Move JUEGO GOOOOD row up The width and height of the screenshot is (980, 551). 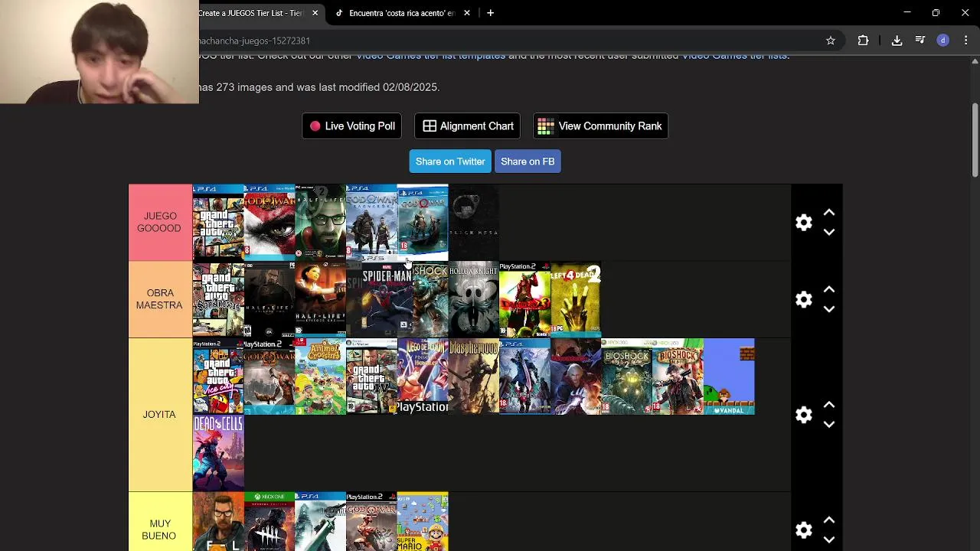(x=829, y=213)
